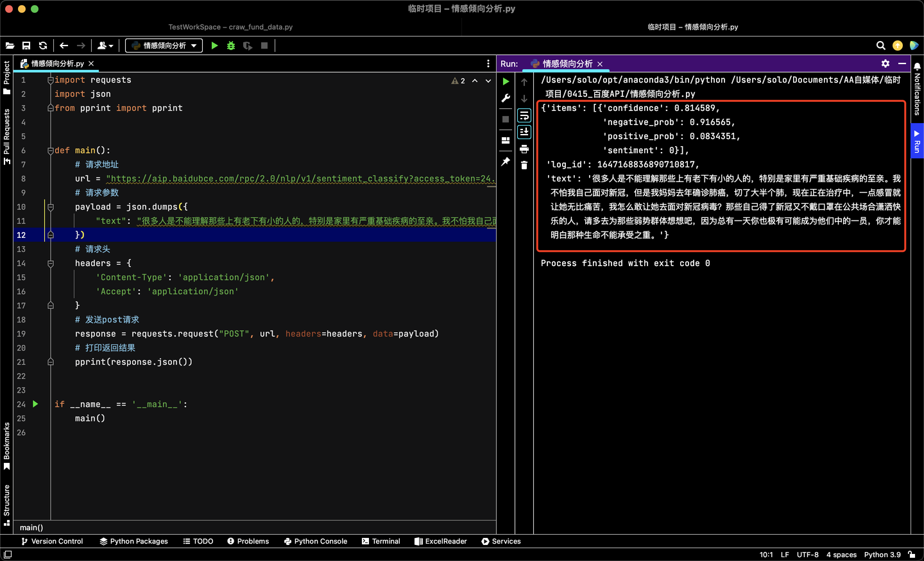Print console output with the printer icon

pos(524,149)
